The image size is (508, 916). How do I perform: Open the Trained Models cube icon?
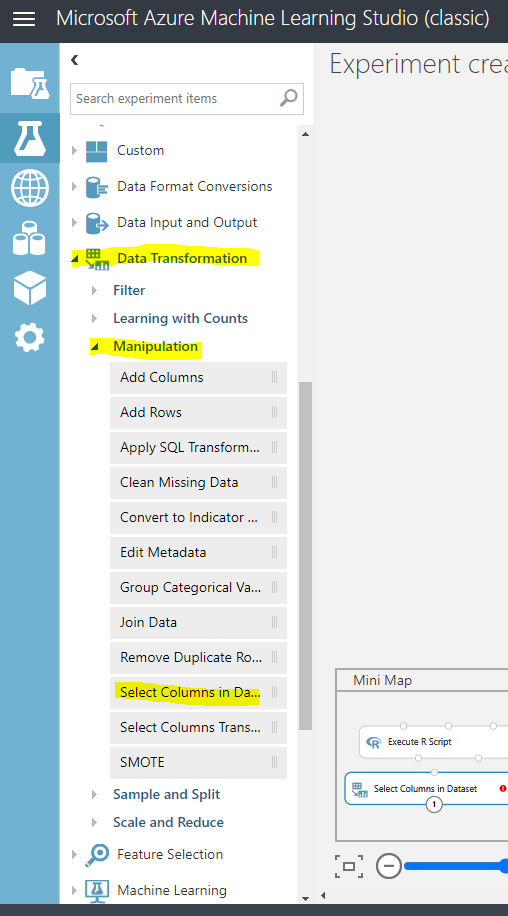(30, 288)
